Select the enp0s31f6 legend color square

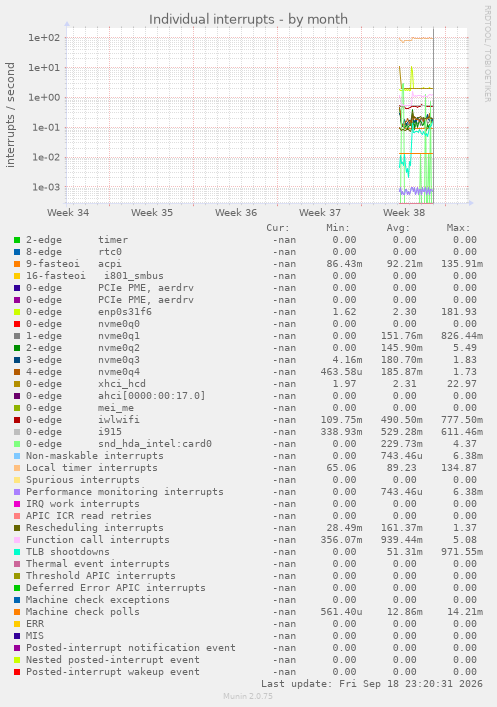click(x=17, y=312)
